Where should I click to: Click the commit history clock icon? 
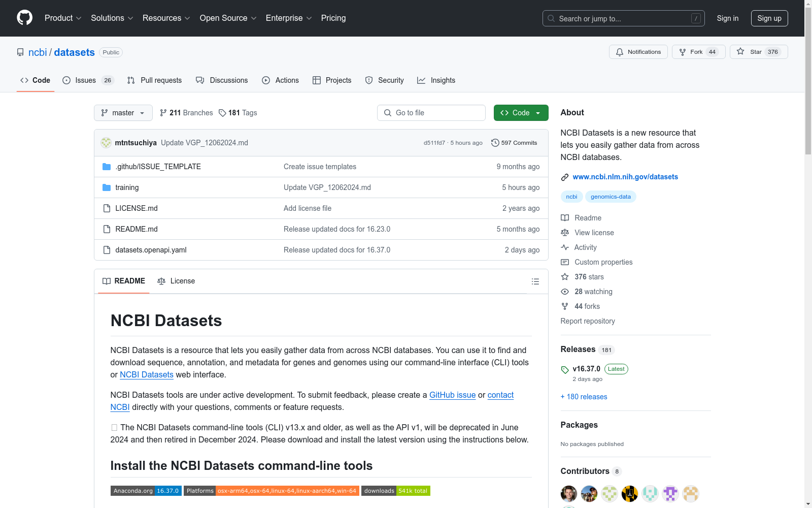coord(495,143)
